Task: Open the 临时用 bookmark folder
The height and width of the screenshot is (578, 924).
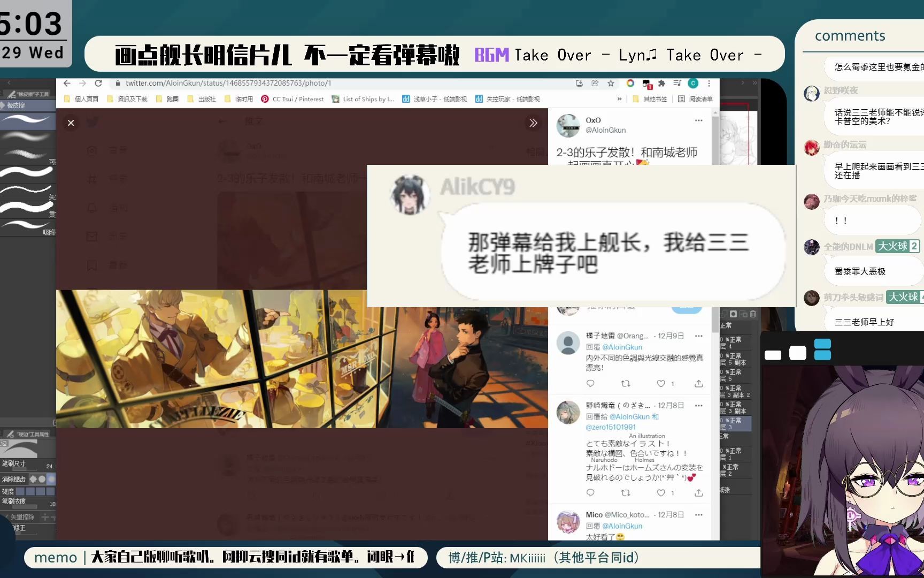Action: [238, 99]
